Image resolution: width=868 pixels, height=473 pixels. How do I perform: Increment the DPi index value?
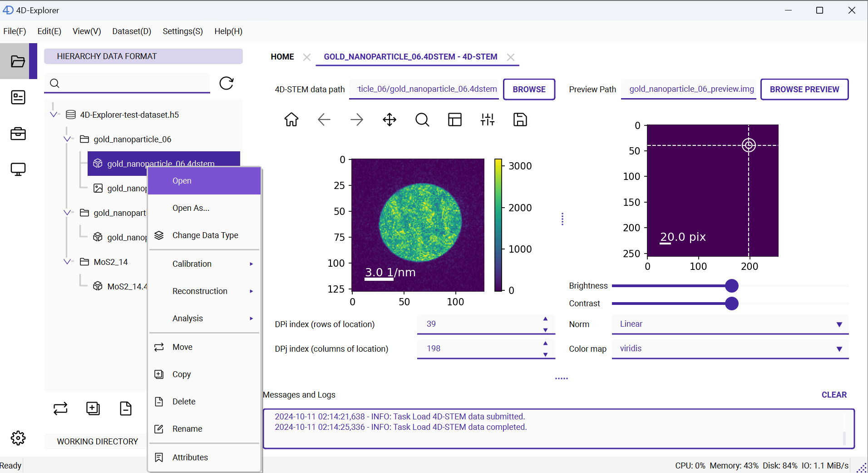pyautogui.click(x=545, y=319)
